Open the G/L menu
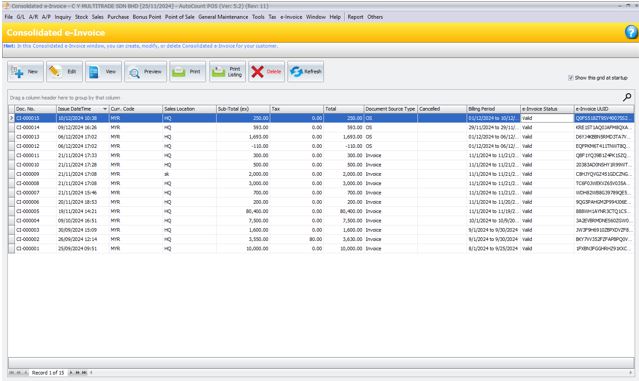The width and height of the screenshot is (639, 381). point(21,17)
